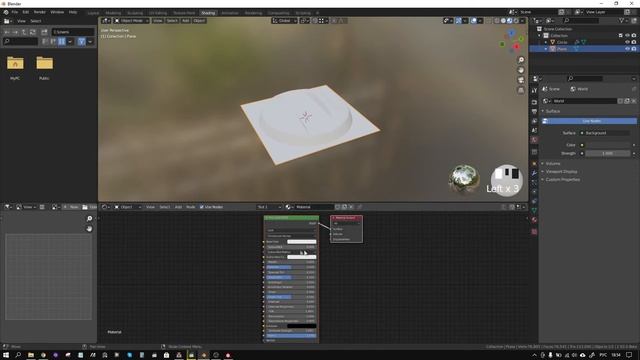Click the Base Color swatch on Principled node
Viewport: 640px width, 360px height.
[302, 242]
